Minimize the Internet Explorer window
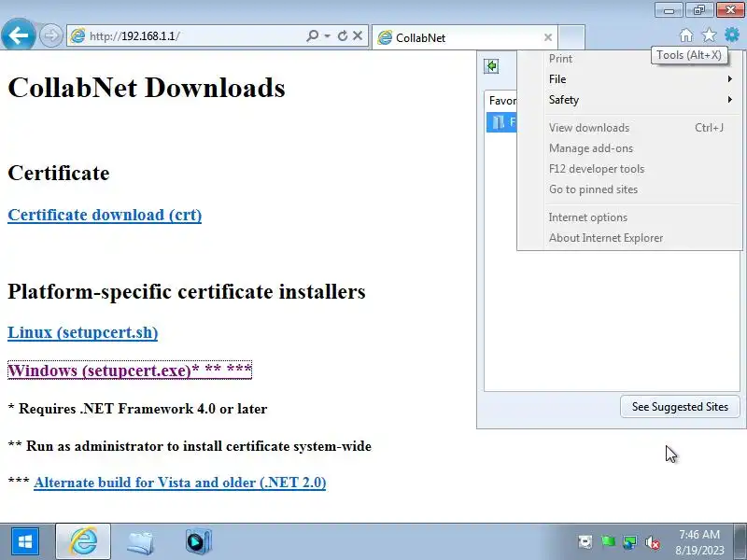Image resolution: width=747 pixels, height=560 pixels. (x=669, y=9)
